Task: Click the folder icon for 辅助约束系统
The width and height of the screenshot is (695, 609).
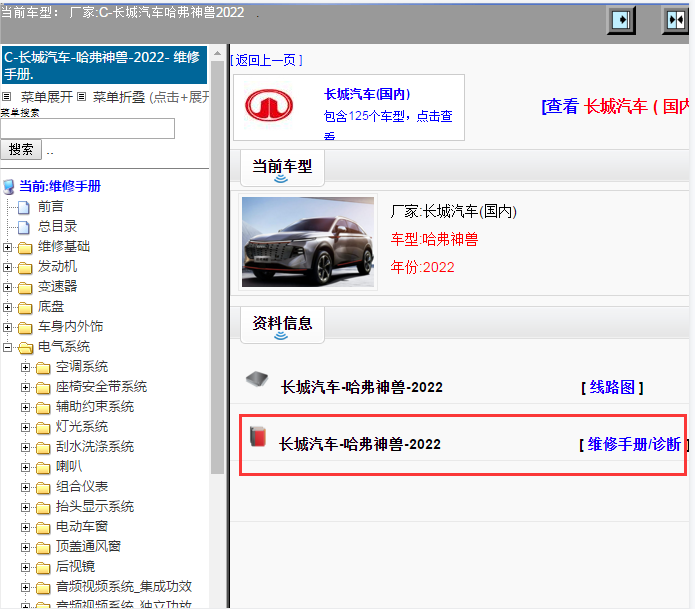Action: pos(43,407)
